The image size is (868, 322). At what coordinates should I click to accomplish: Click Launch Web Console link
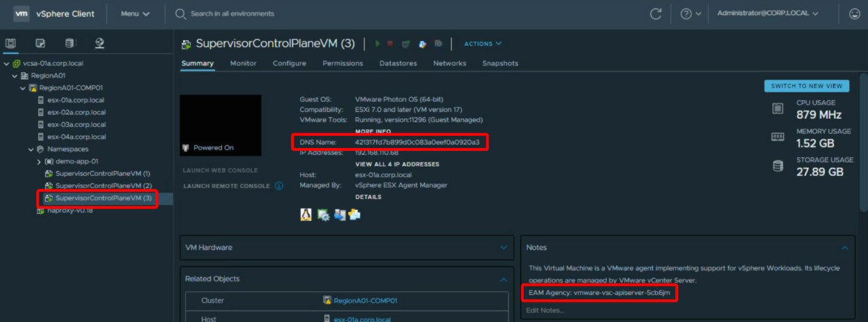pos(220,170)
